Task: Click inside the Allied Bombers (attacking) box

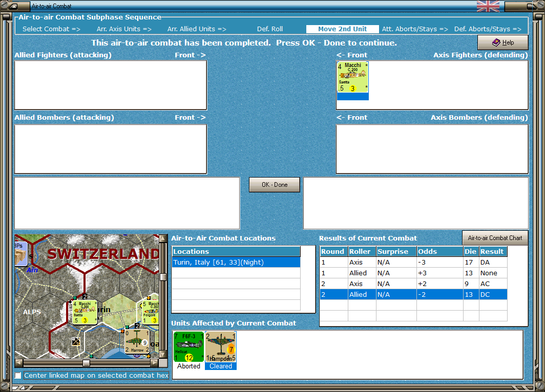Action: click(111, 149)
